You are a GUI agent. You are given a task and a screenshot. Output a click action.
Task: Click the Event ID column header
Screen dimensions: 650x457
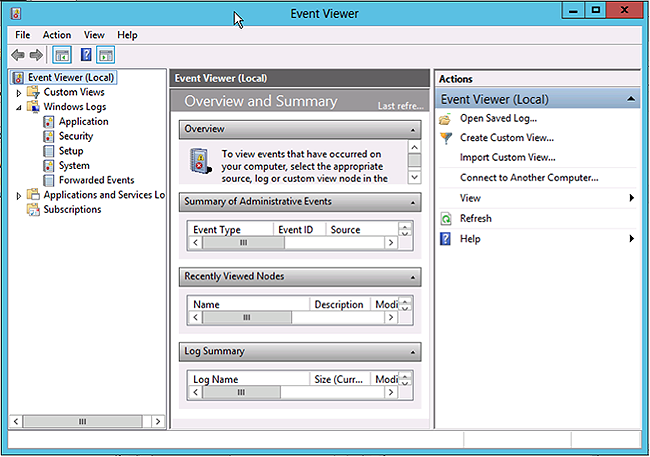pos(296,230)
